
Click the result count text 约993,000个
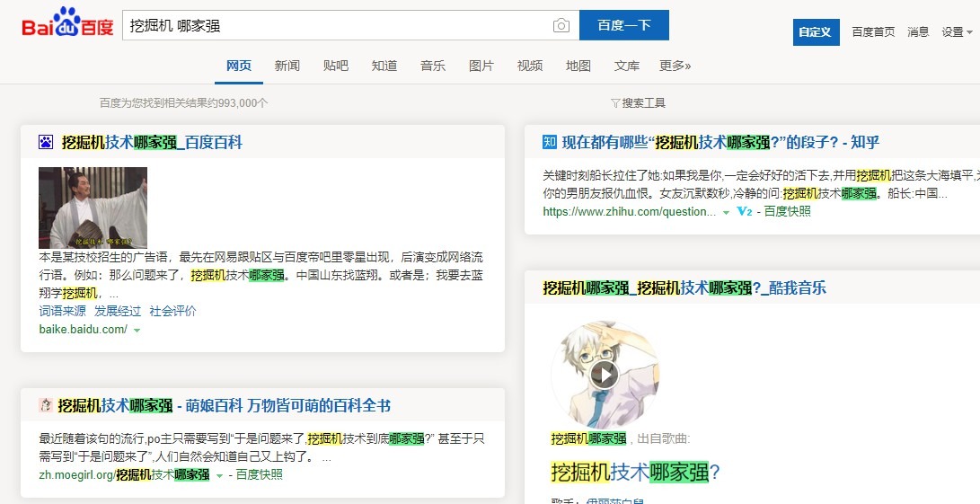click(184, 102)
